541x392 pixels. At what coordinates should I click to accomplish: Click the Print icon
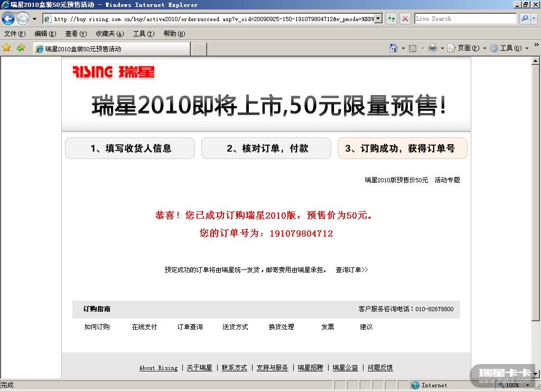click(432, 48)
